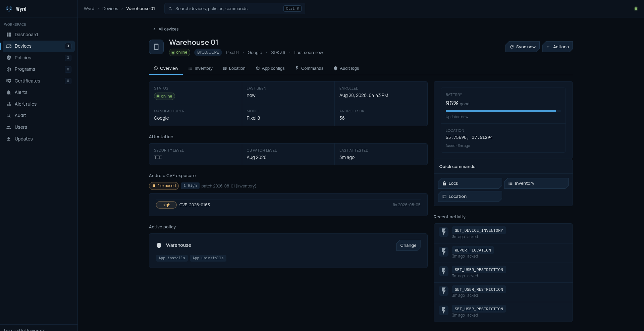This screenshot has width=644, height=331.
Task: Click the phone device icon
Action: 156,47
